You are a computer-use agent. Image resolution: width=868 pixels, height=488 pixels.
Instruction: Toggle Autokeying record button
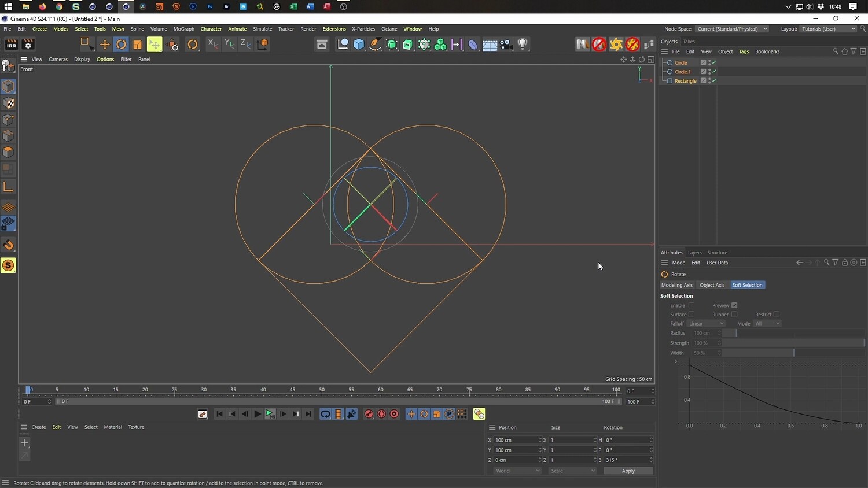click(x=381, y=414)
